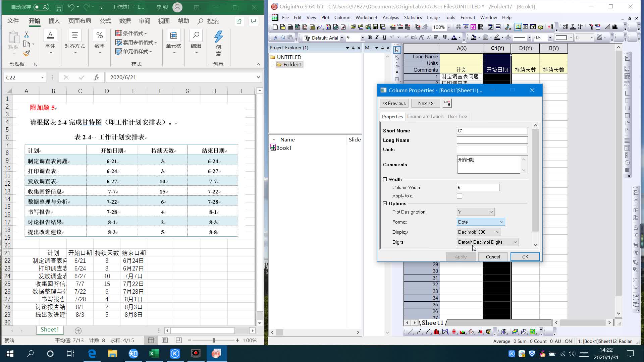The height and width of the screenshot is (362, 644).
Task: Click the Italic formatting icon
Action: click(x=377, y=38)
